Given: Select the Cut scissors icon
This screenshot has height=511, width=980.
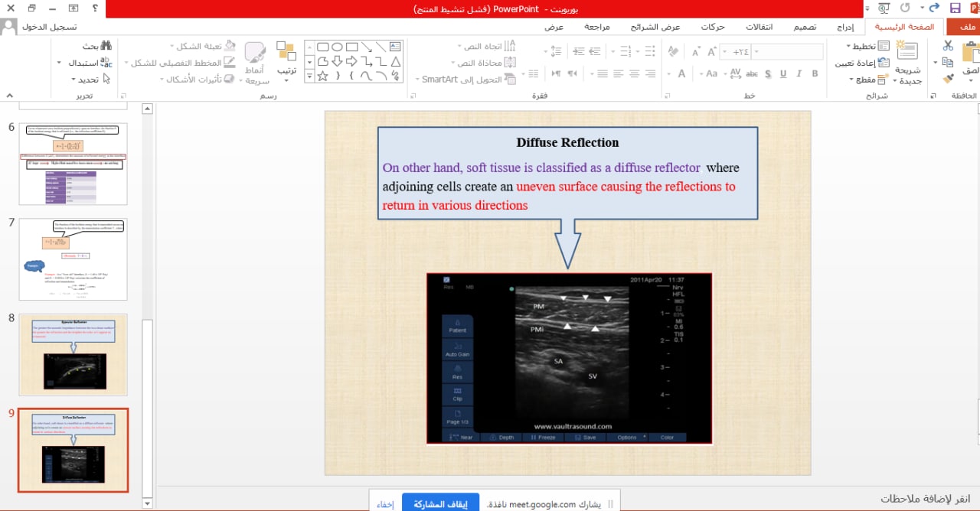Looking at the screenshot, I should click(x=948, y=45).
